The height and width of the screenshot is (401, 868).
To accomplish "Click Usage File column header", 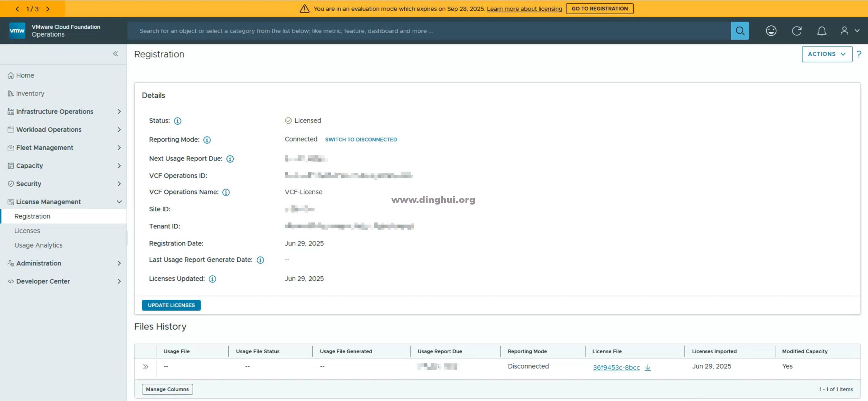I will (x=176, y=352).
